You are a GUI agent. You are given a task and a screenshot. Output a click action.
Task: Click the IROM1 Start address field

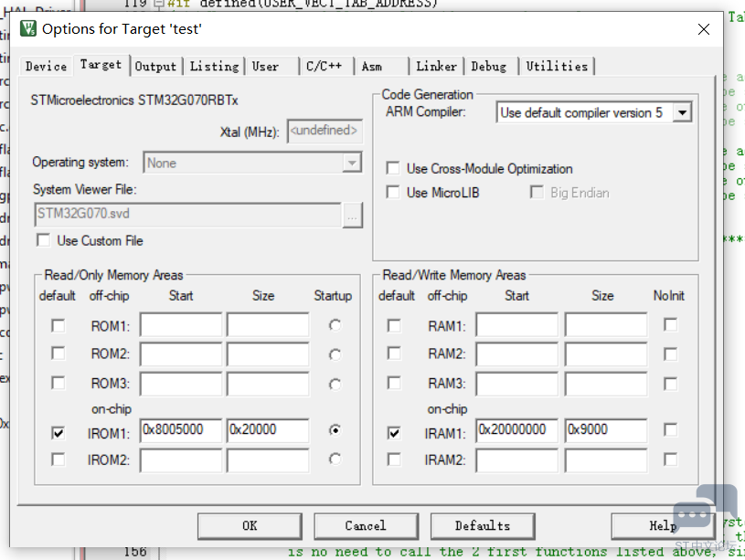click(181, 430)
